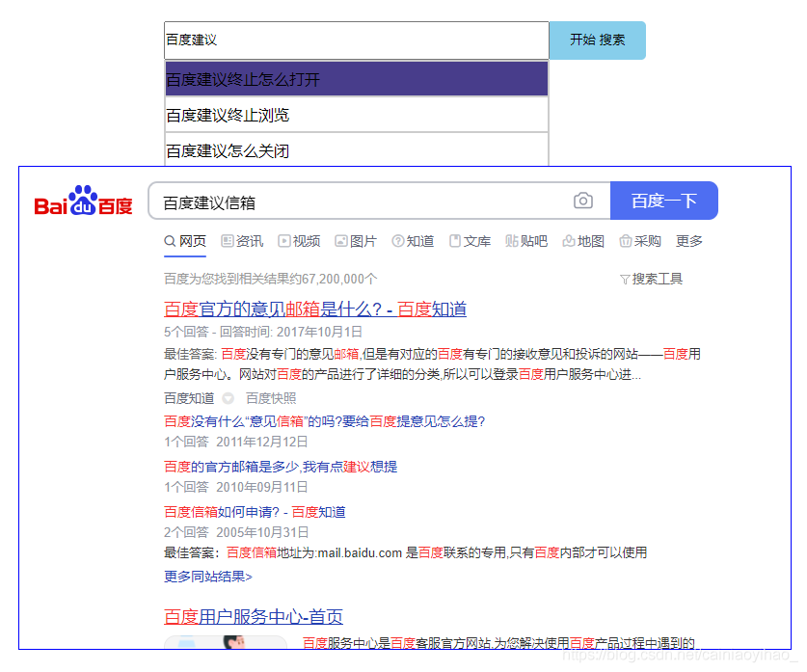Viewport: 807px width, 672px height.
Task: Switch to the 知道 tab
Action: click(x=413, y=241)
